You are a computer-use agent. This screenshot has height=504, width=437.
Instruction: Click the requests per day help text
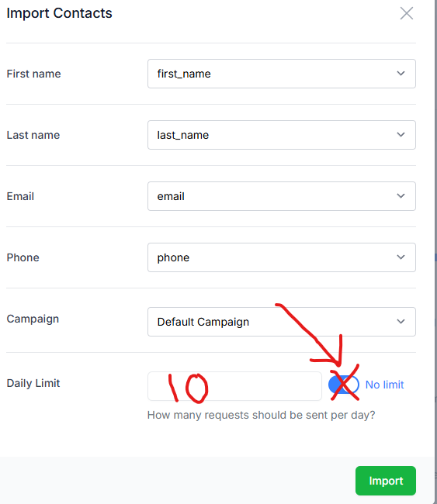point(262,415)
